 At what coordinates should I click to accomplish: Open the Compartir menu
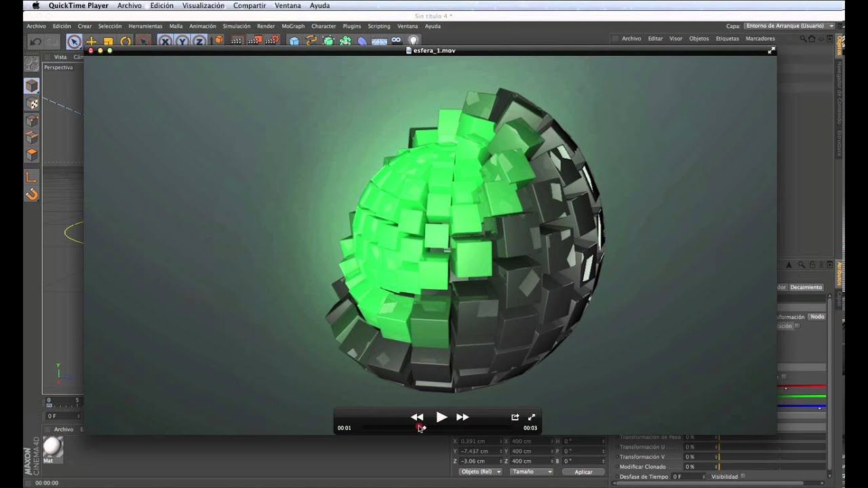tap(250, 5)
